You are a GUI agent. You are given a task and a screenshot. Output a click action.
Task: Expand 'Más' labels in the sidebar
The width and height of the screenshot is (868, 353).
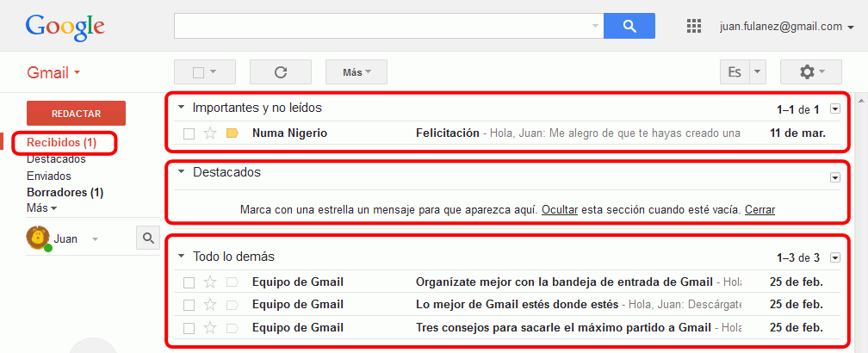41,208
